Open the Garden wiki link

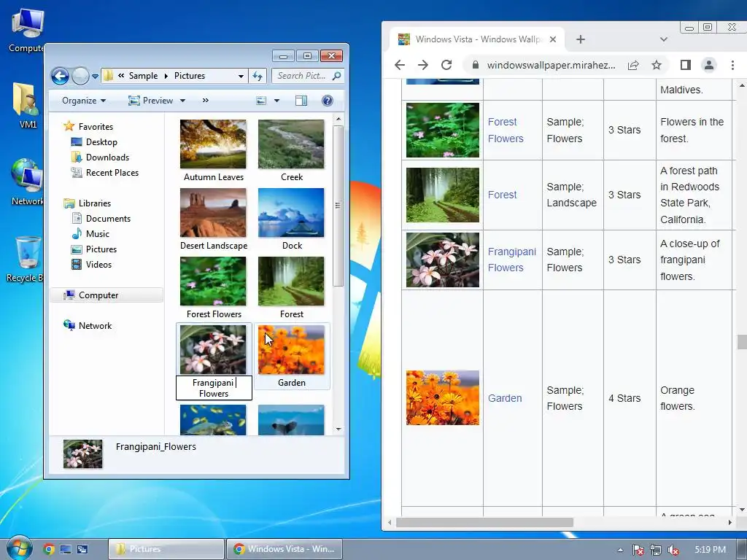[505, 398]
